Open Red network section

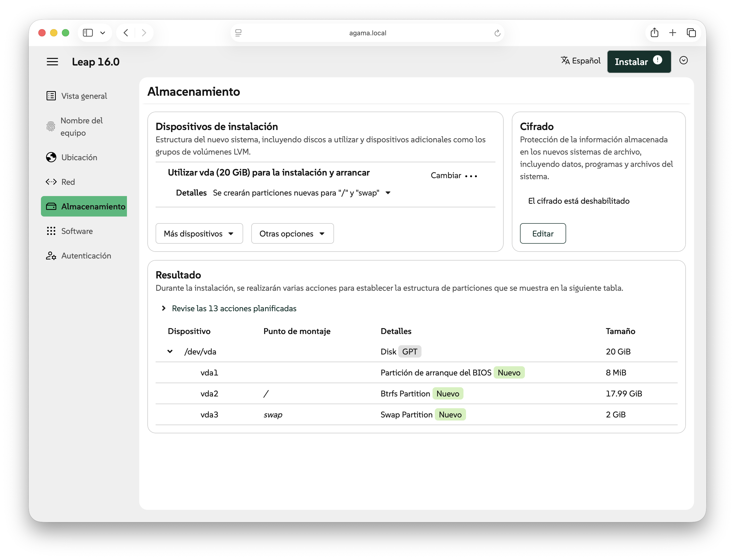click(68, 182)
